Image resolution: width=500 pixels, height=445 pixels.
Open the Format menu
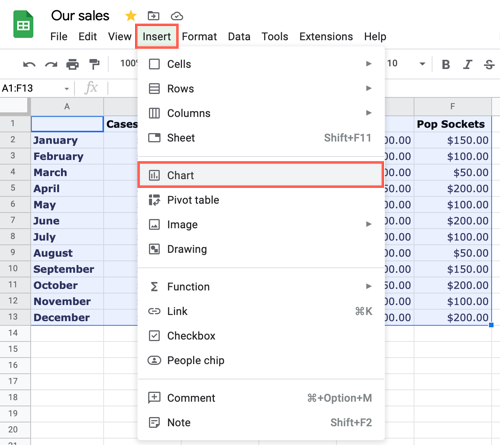(199, 36)
